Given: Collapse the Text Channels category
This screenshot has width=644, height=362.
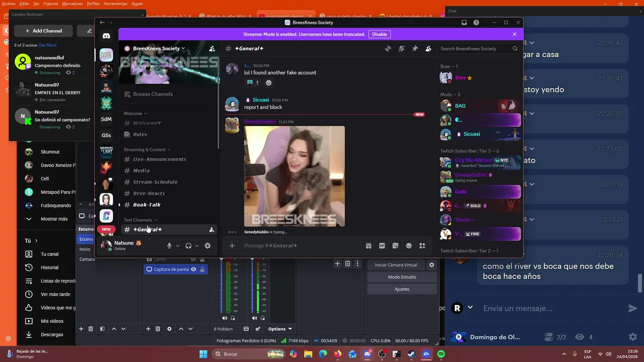Looking at the screenshot, I should point(140,220).
